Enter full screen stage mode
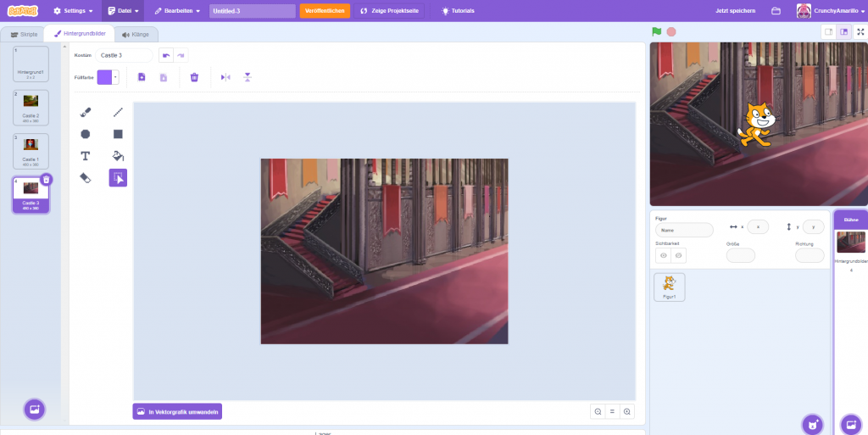 point(860,32)
